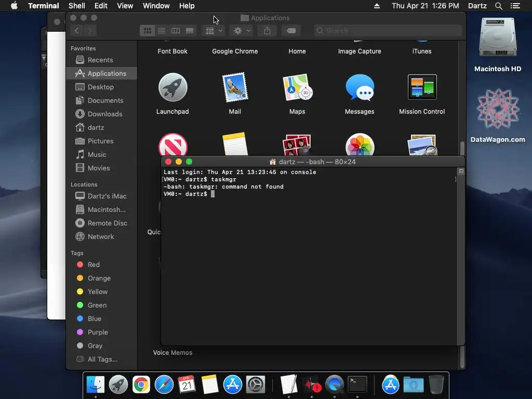Select the Yellow tag
The height and width of the screenshot is (399, 532).
(x=101, y=292)
